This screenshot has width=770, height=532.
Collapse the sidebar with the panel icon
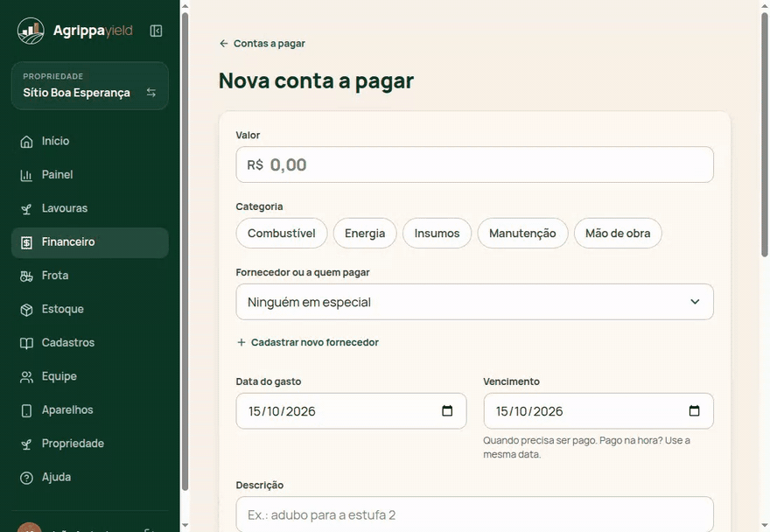tap(156, 31)
